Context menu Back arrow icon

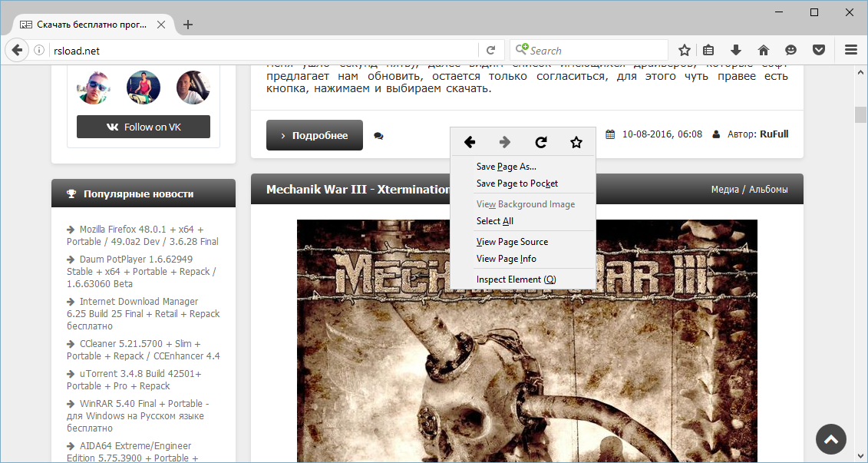pyautogui.click(x=470, y=142)
